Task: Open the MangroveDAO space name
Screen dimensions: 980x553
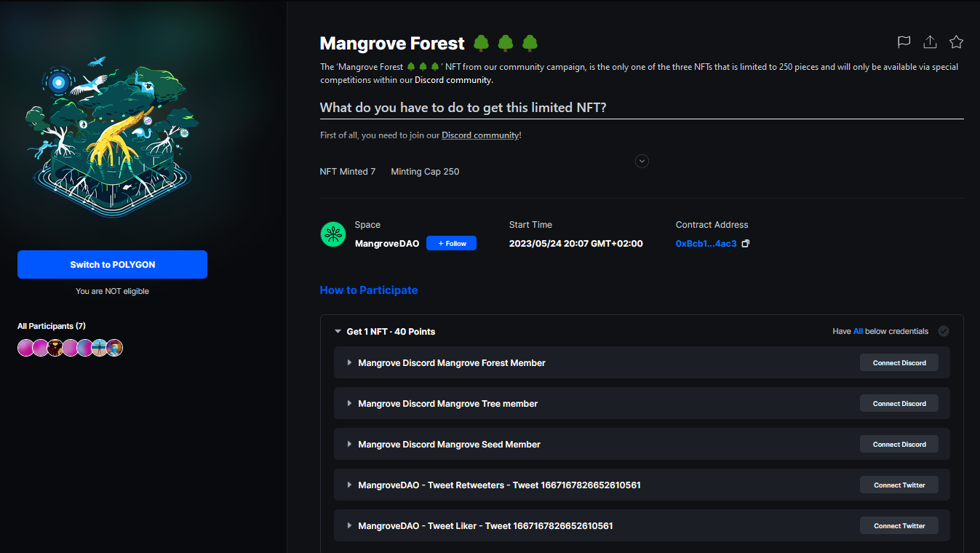Action: [x=387, y=244]
